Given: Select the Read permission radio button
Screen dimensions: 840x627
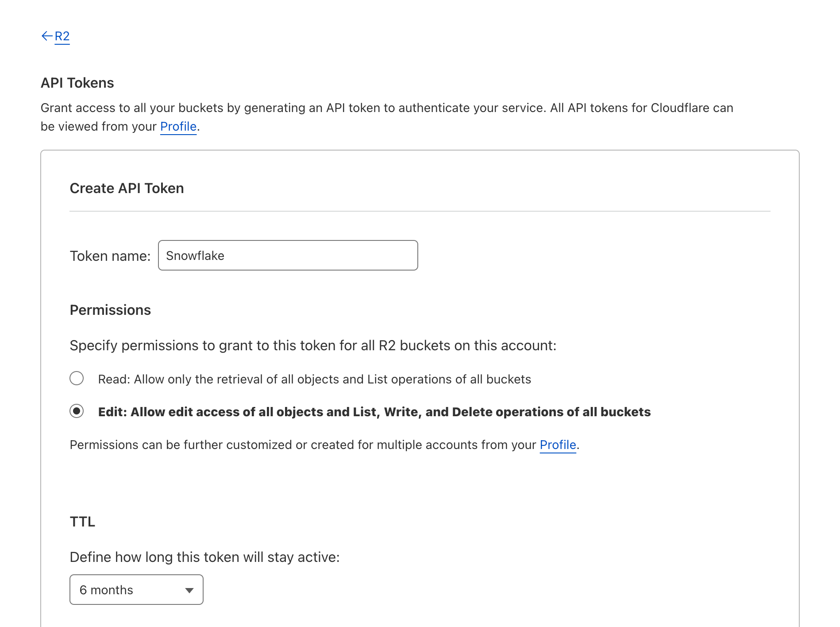Looking at the screenshot, I should pyautogui.click(x=77, y=379).
